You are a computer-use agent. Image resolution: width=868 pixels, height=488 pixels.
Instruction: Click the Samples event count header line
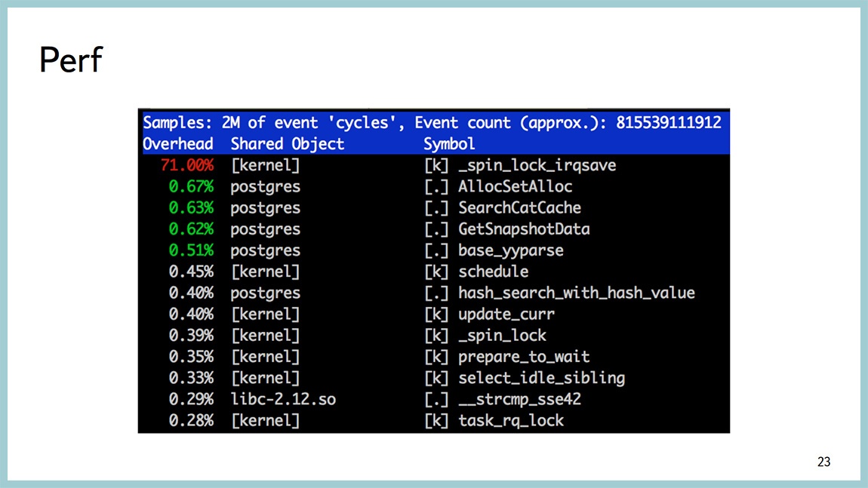432,122
